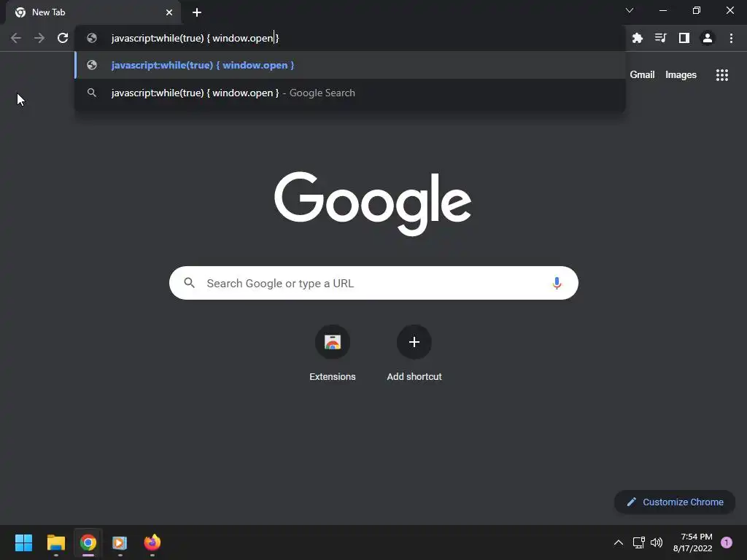Image resolution: width=747 pixels, height=560 pixels.
Task: Open a new tab with plus button
Action: [197, 12]
